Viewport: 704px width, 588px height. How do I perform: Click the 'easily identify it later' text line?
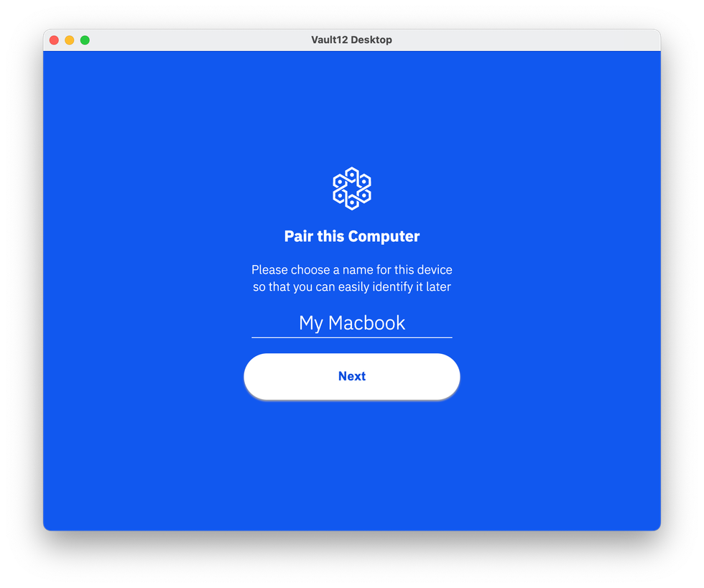351,286
